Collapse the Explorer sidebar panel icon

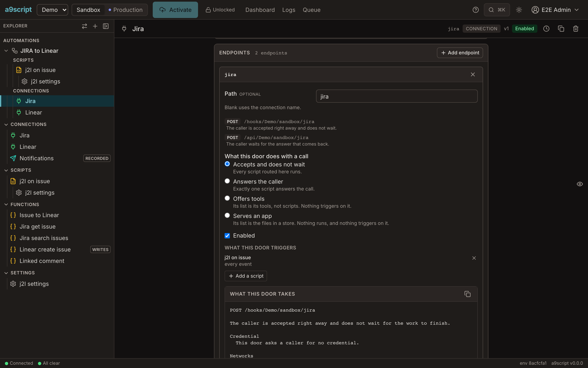pos(106,26)
